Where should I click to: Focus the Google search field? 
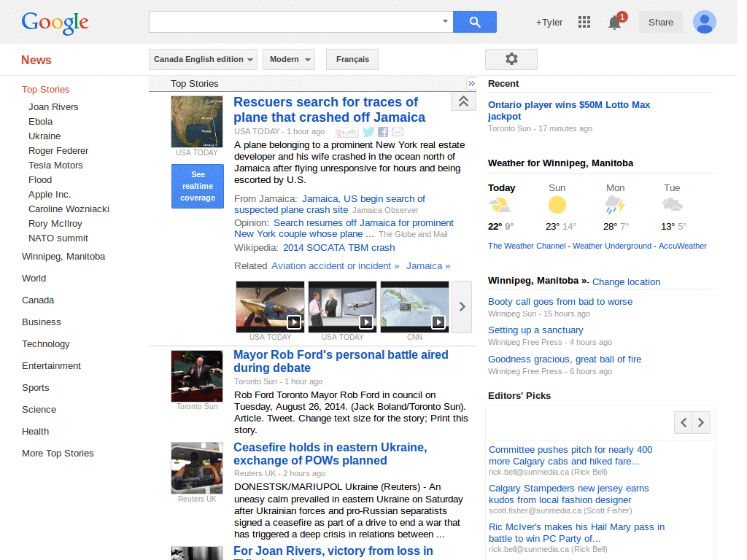tap(295, 22)
